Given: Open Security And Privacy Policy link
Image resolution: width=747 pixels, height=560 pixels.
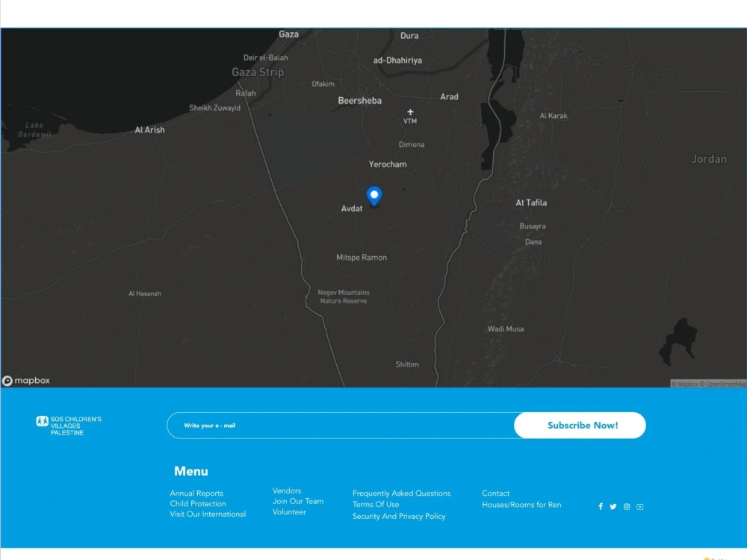Looking at the screenshot, I should (399, 516).
